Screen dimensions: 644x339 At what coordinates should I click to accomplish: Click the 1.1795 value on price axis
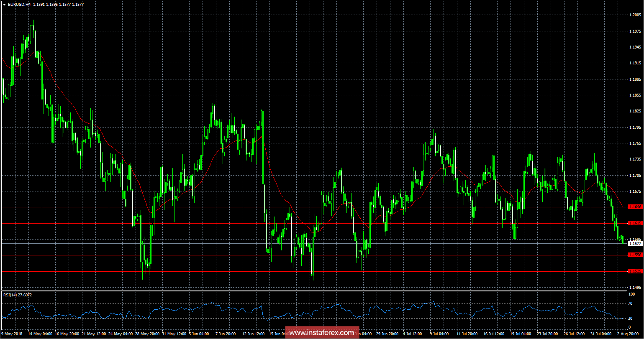[x=636, y=127]
